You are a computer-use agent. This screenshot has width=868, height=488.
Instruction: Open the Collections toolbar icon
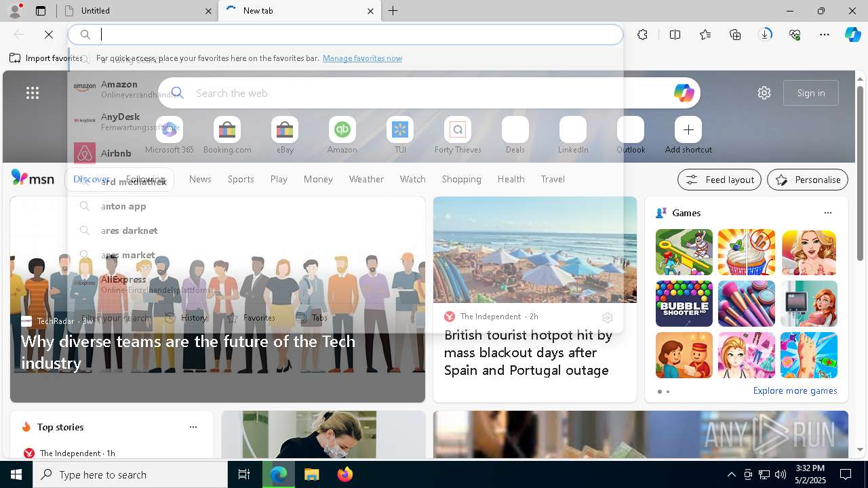(x=735, y=35)
